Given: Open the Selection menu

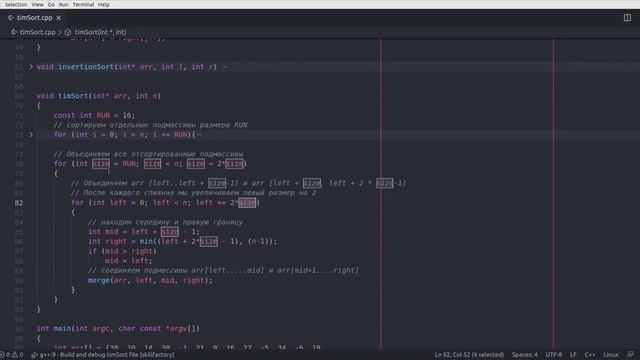Looking at the screenshot, I should 16,4.
